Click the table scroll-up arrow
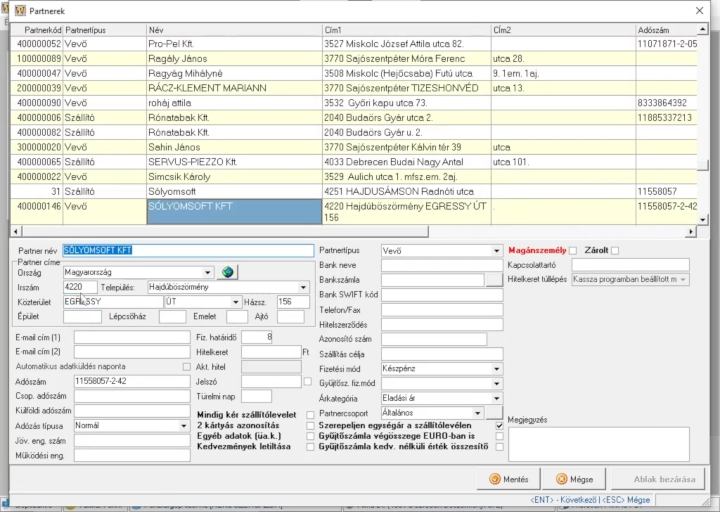 point(703,29)
